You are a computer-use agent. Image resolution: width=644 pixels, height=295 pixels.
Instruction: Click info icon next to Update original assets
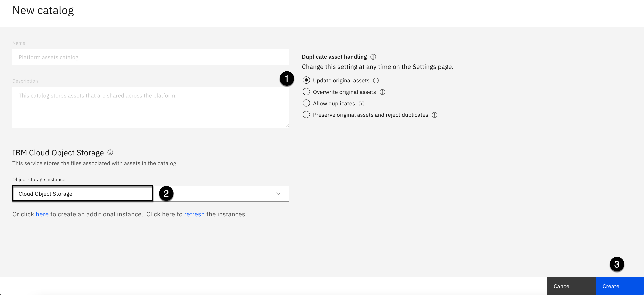(376, 80)
